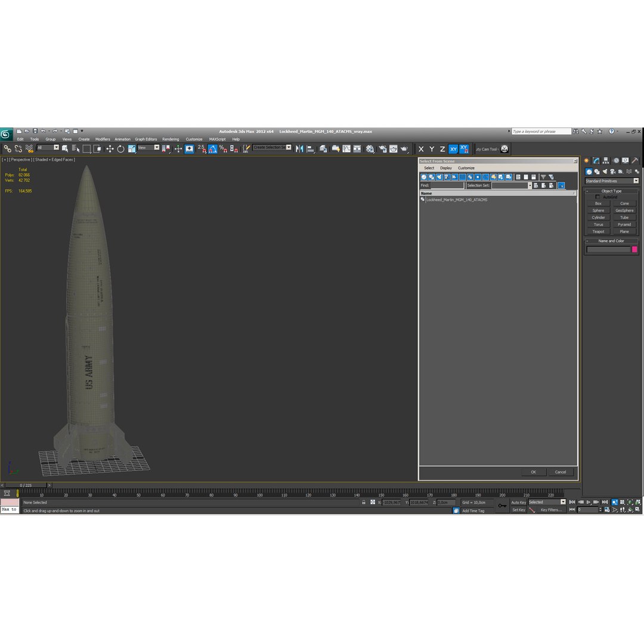Click the Go to End playback button
The width and height of the screenshot is (644, 644).
pos(605,502)
